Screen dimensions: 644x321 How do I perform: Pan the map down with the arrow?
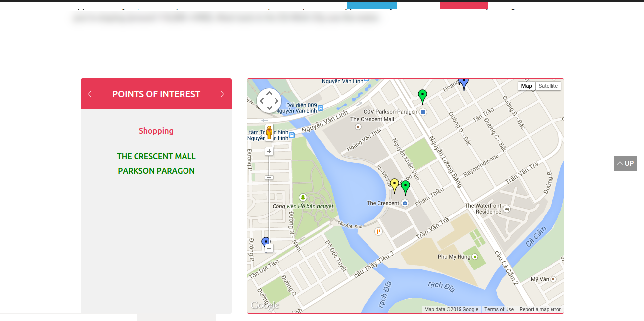point(269,107)
